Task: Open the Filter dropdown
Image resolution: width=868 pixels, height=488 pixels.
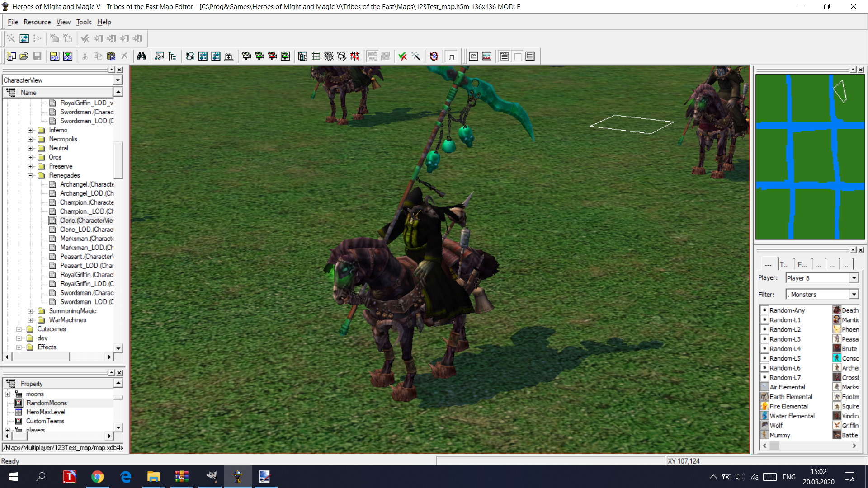Action: coord(854,294)
